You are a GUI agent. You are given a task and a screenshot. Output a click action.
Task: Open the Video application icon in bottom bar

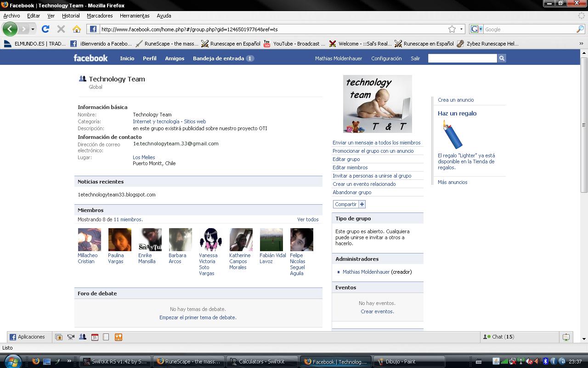coord(71,337)
